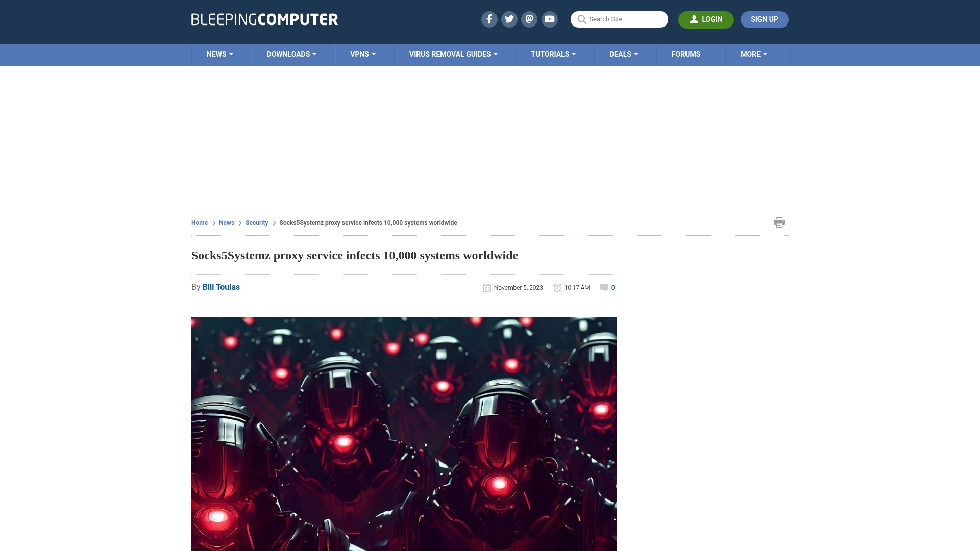980x551 pixels.
Task: Click the comments count icon
Action: [604, 287]
